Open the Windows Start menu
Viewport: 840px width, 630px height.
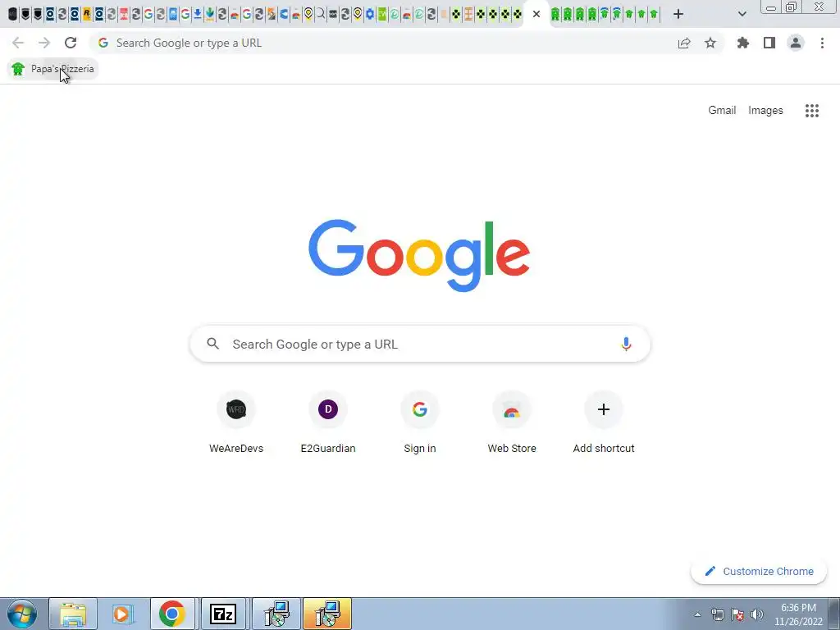22,614
